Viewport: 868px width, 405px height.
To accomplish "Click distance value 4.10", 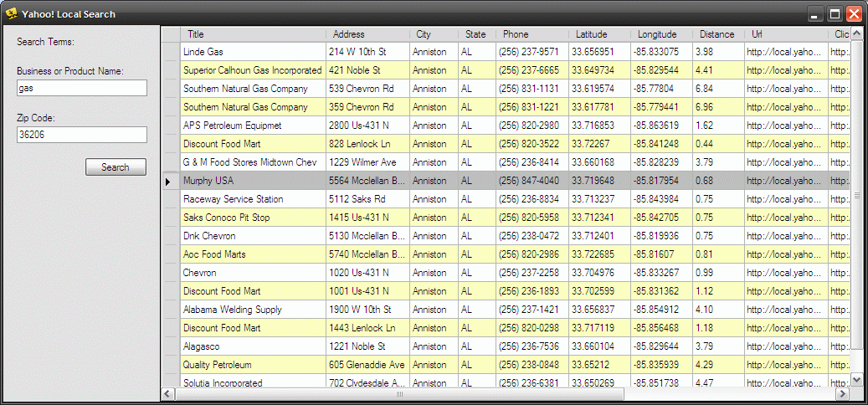I will 718,310.
